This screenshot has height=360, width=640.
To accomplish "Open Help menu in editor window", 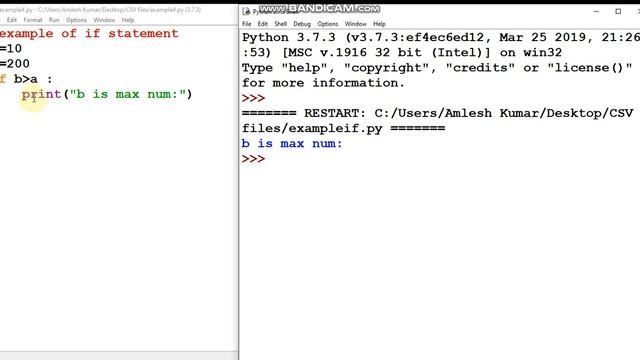I will (x=128, y=20).
